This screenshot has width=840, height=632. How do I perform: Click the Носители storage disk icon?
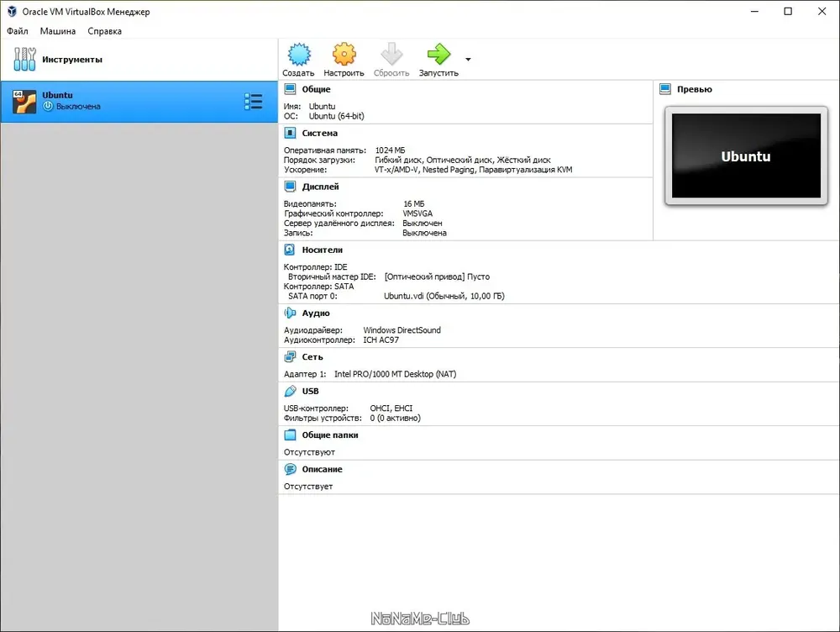click(x=290, y=250)
